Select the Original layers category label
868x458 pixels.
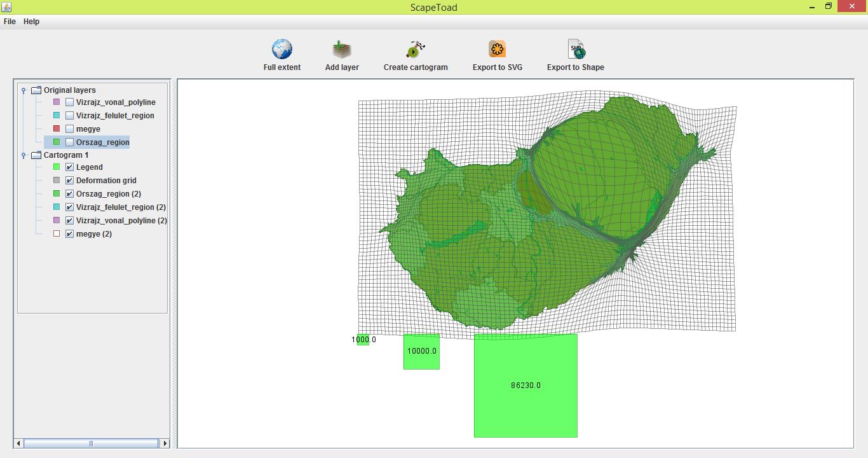tap(70, 90)
